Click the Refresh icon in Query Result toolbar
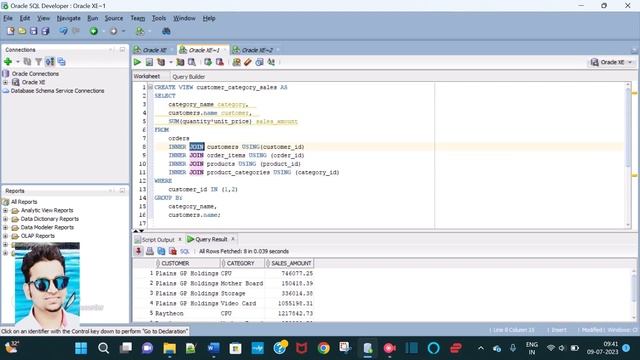The width and height of the screenshot is (640, 360). (161, 251)
